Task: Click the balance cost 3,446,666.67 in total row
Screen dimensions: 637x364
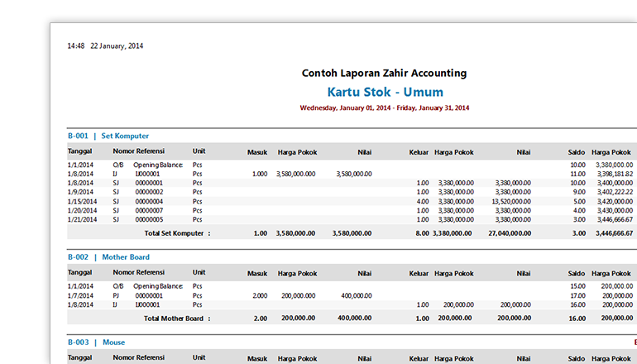Action: [x=614, y=233]
